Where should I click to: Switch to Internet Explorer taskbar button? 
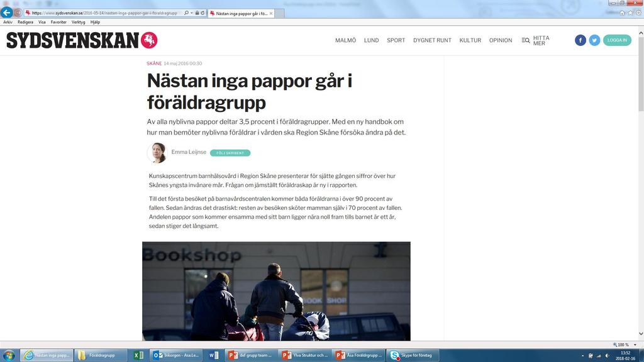coord(47,356)
